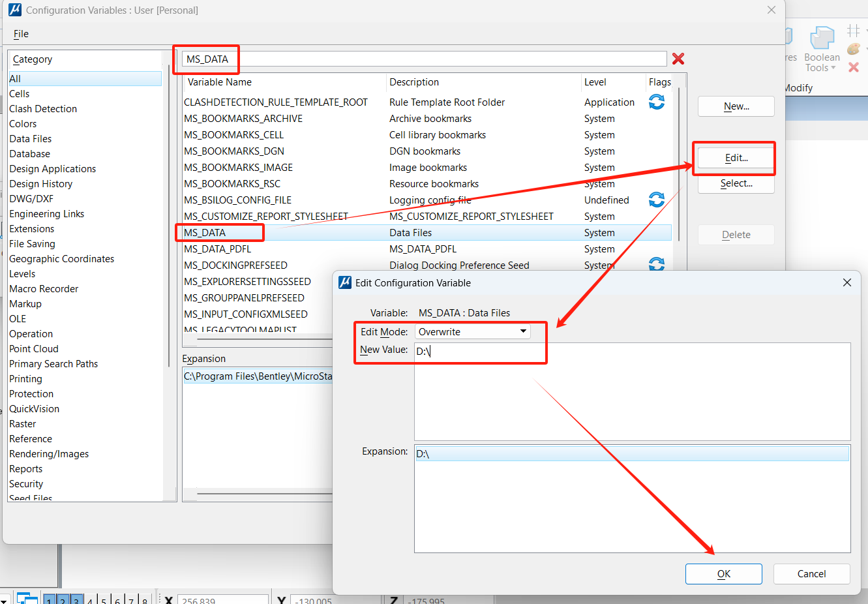This screenshot has height=604, width=868.
Task: Select the MS_BOOKMARKS_ARCHIVE variable row
Action: 427,118
